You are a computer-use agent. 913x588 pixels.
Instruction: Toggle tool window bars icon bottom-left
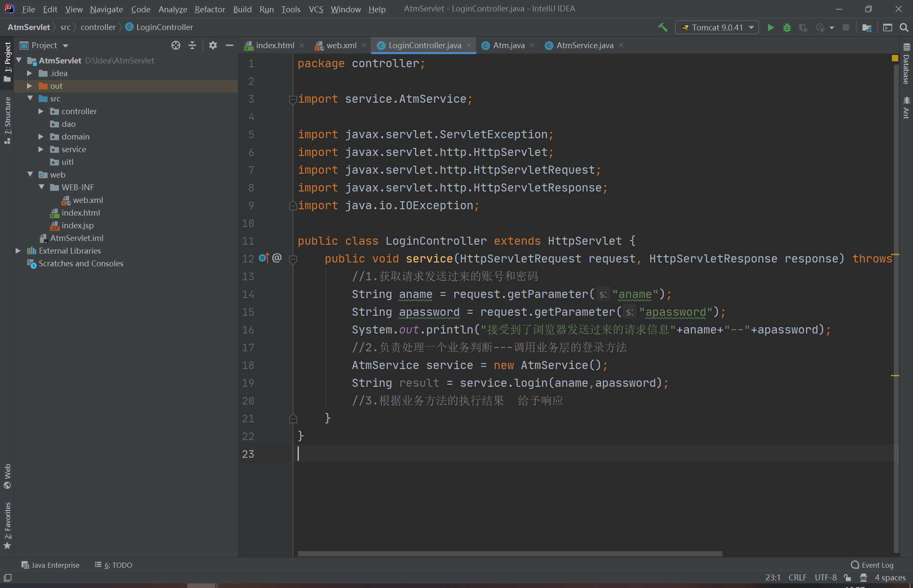[x=8, y=577]
